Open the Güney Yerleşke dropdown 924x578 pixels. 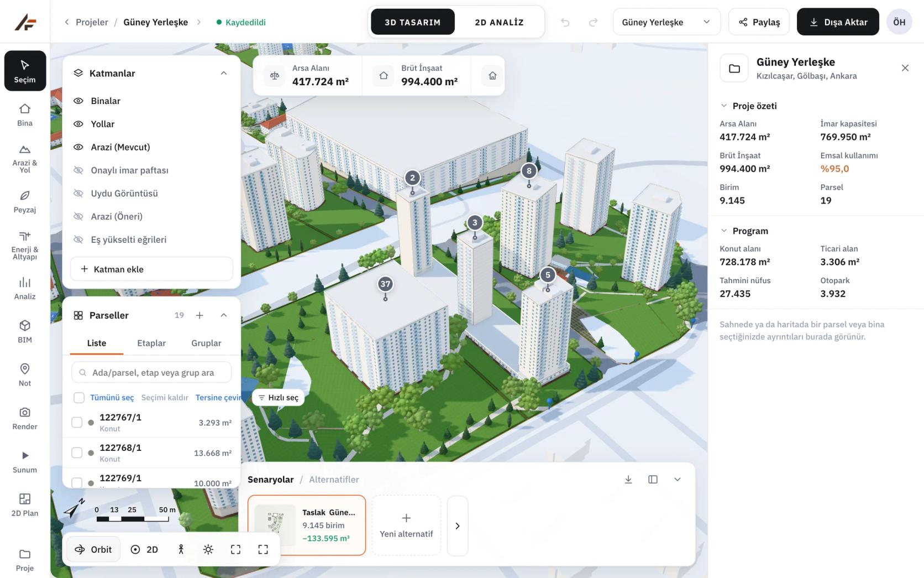coord(666,22)
